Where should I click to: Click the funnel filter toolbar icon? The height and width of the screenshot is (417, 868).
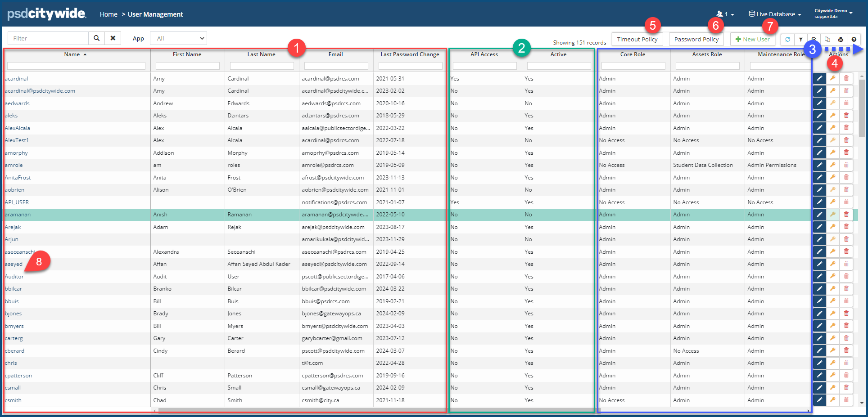tap(800, 40)
